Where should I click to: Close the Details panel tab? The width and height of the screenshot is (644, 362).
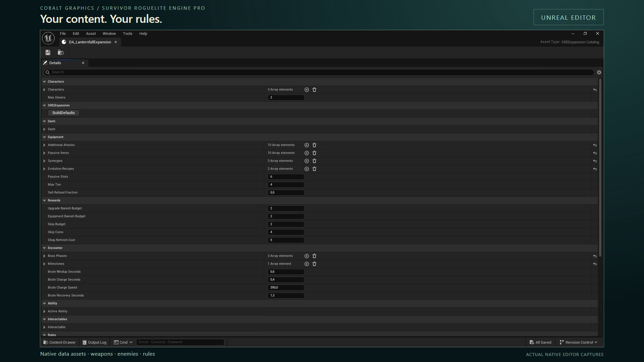(83, 63)
